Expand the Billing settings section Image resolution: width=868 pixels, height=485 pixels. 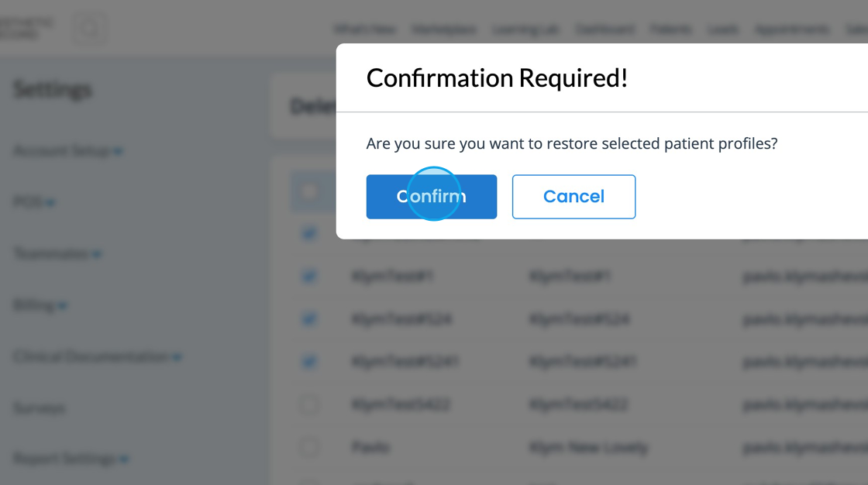pyautogui.click(x=40, y=305)
